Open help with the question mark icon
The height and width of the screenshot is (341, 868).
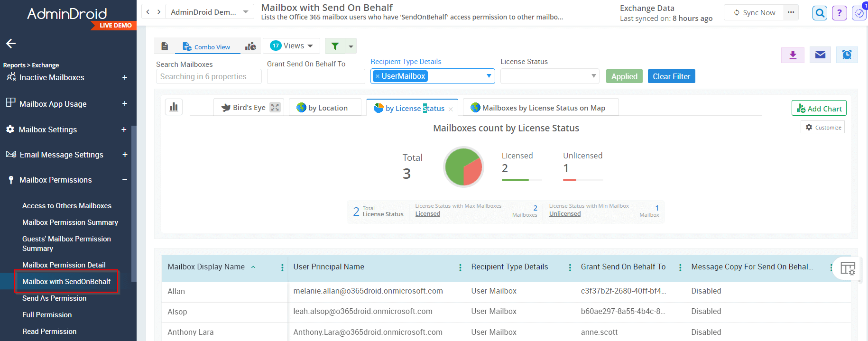point(839,13)
